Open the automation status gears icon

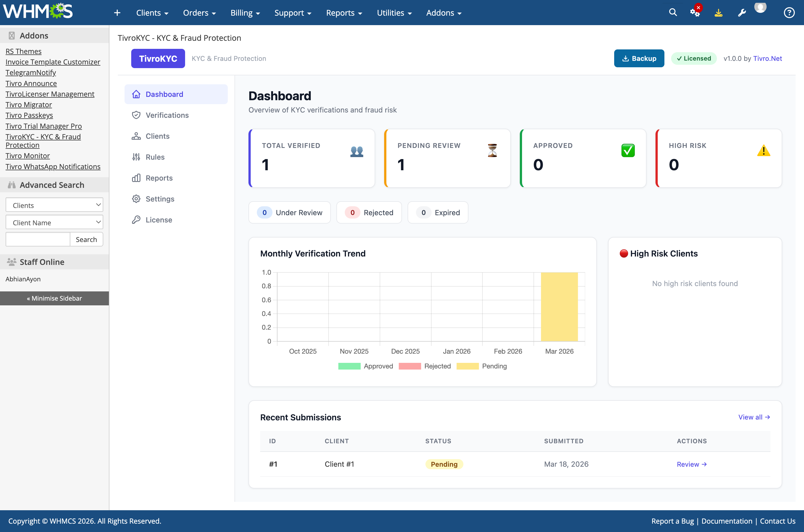(695, 13)
